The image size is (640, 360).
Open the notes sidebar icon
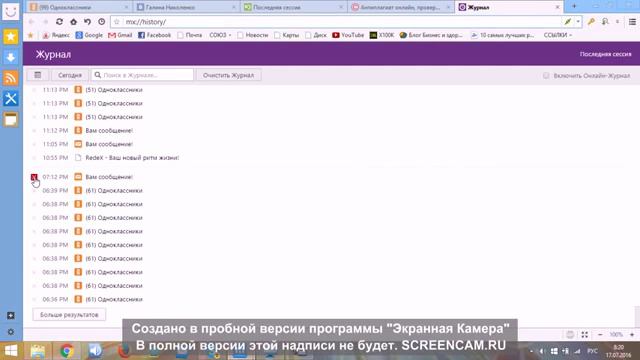[11, 119]
